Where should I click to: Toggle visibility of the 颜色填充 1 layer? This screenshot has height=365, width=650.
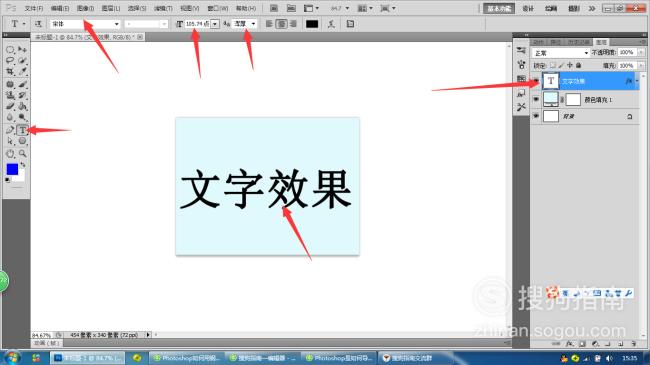pyautogui.click(x=536, y=99)
